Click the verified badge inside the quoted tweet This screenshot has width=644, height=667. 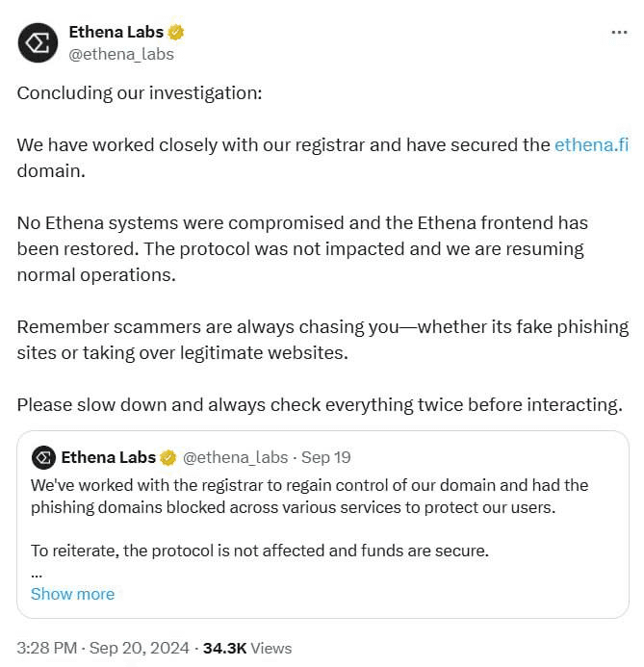point(168,458)
